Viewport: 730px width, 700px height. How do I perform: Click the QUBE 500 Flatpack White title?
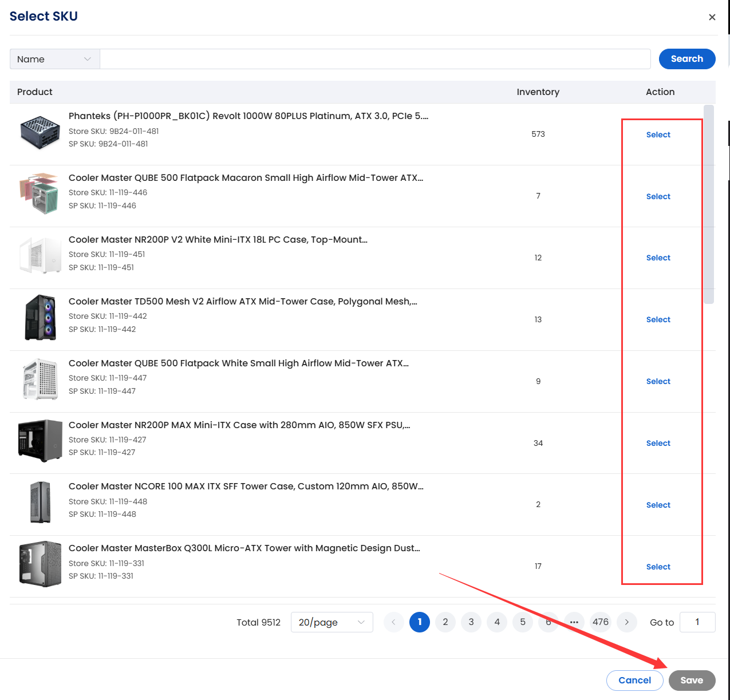click(x=239, y=363)
